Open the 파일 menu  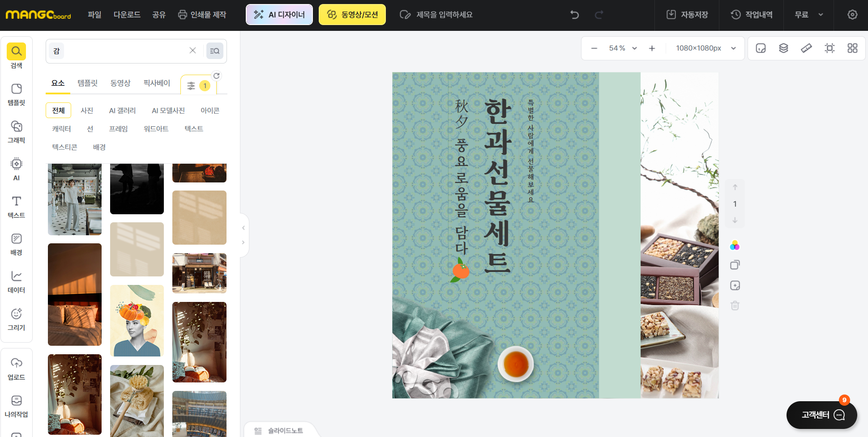pyautogui.click(x=94, y=14)
